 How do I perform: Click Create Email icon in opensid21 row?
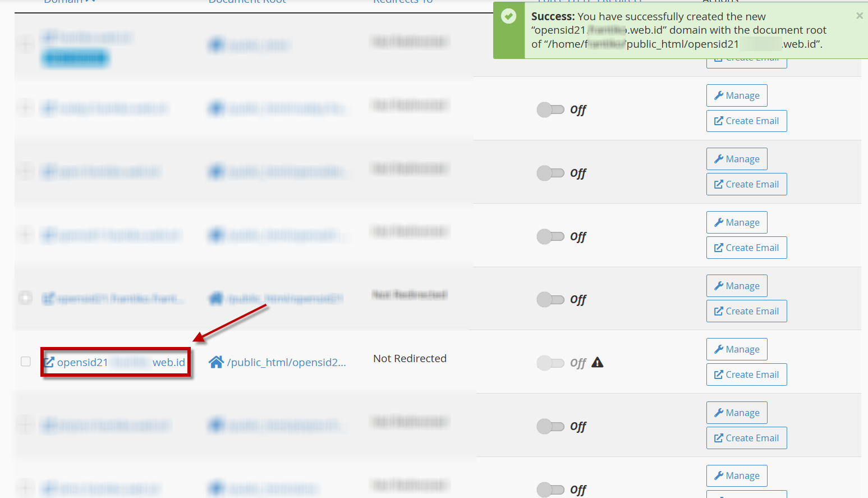coord(718,374)
